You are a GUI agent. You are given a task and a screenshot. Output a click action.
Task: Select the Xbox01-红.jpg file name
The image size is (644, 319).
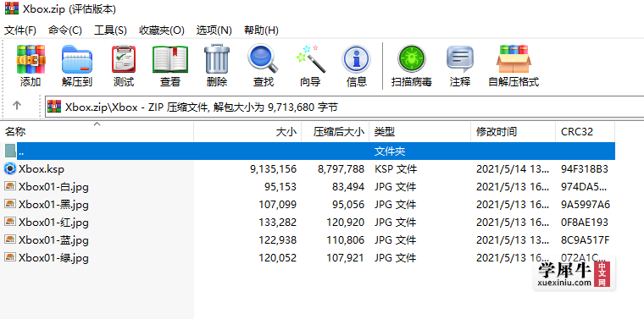pos(53,223)
